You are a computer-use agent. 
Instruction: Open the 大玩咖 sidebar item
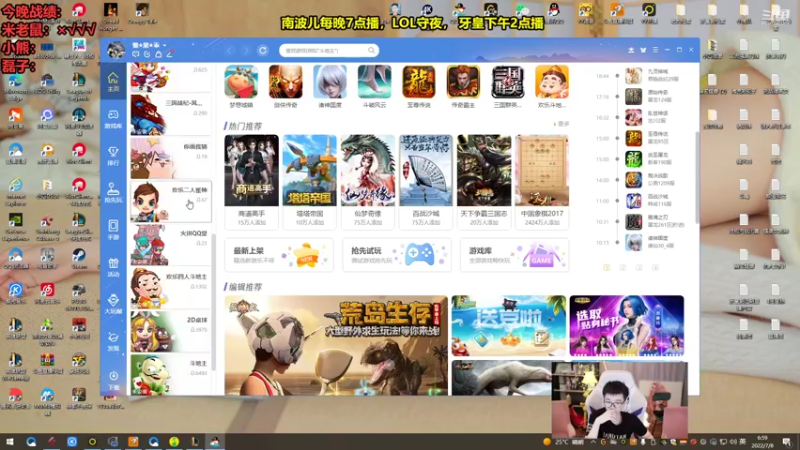click(113, 304)
